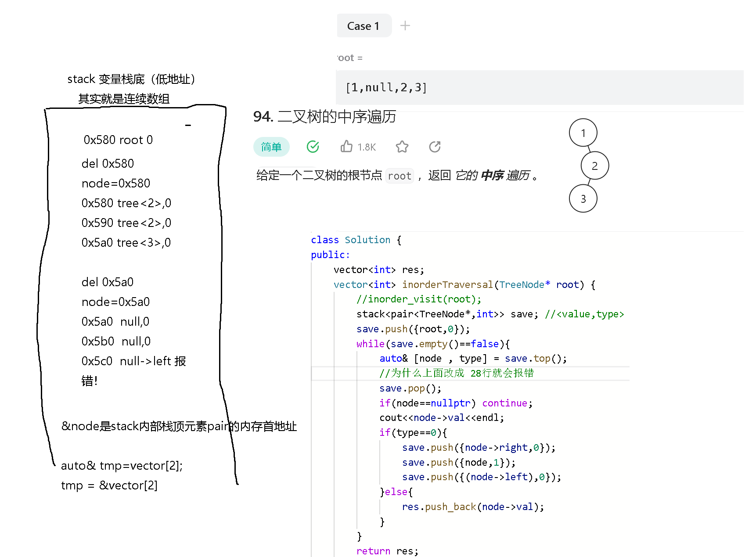
Task: Click the inline code word root in description
Action: pos(400,176)
